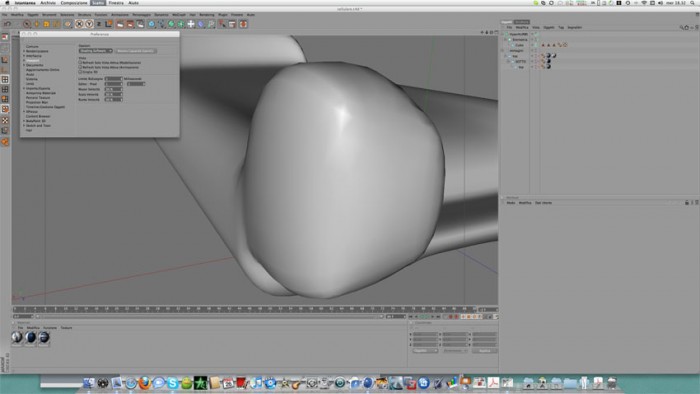Enable first Refresh Solo Vista Attiva checkbox
This screenshot has width=700, height=394.
click(80, 63)
